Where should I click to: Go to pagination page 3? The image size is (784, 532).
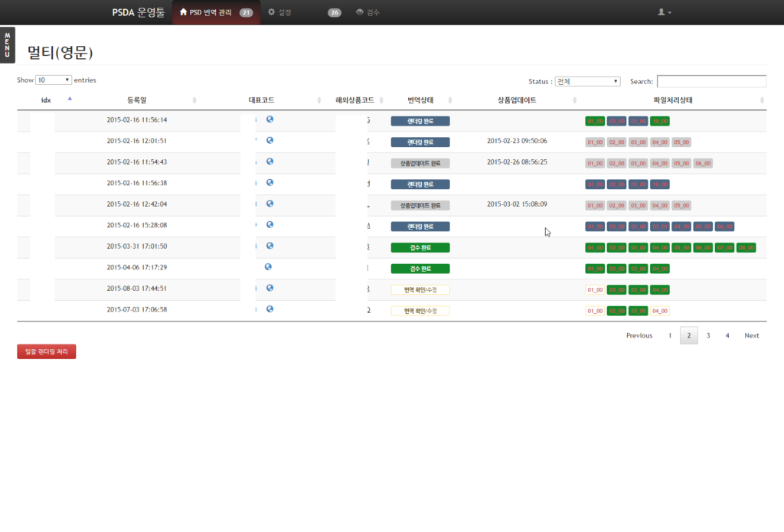coord(708,335)
